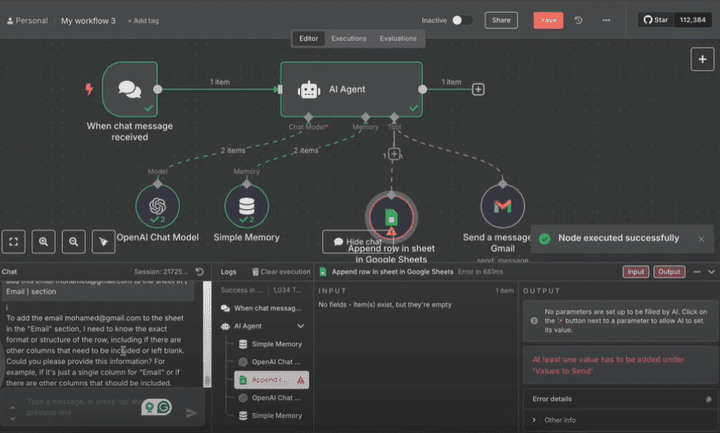Select the OpenAI Chat Model node
Screen dimensions: 720x433
click(x=158, y=206)
